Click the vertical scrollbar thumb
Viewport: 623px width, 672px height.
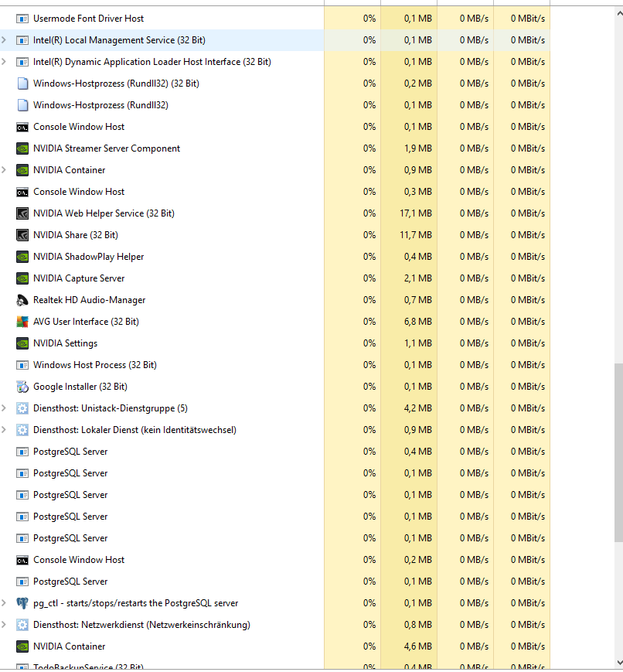pos(618,453)
